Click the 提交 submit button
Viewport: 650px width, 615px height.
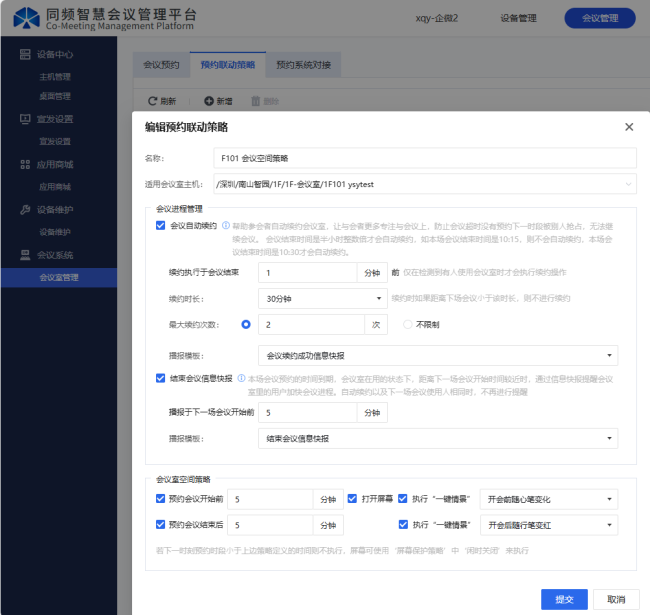click(x=564, y=599)
